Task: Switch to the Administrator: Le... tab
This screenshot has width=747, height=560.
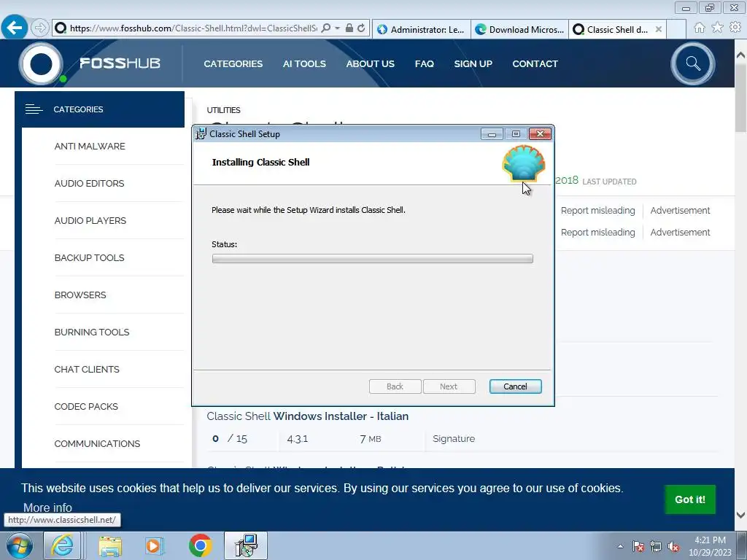Action: [421, 29]
